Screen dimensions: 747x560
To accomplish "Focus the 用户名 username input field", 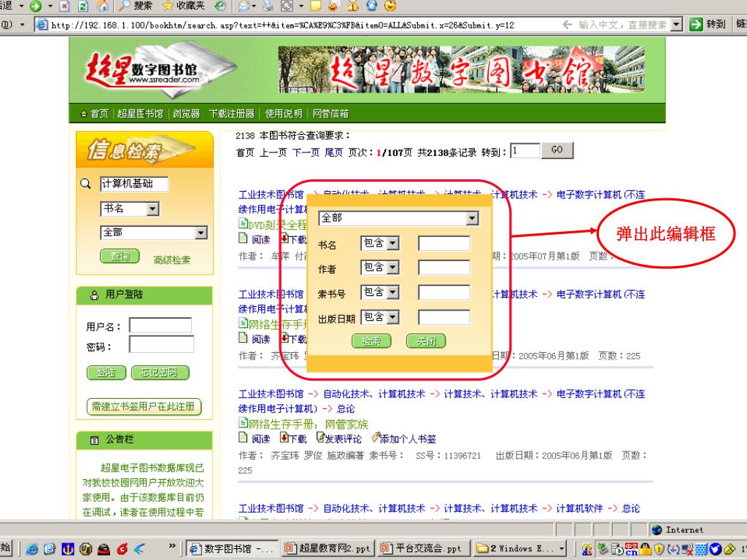I will pyautogui.click(x=160, y=325).
